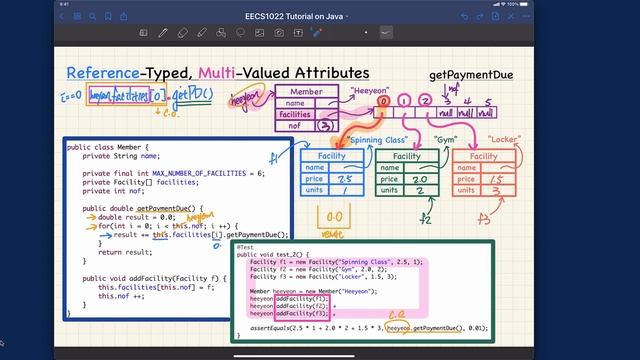
Task: Select the zoom window tool
Action: click(x=143, y=33)
